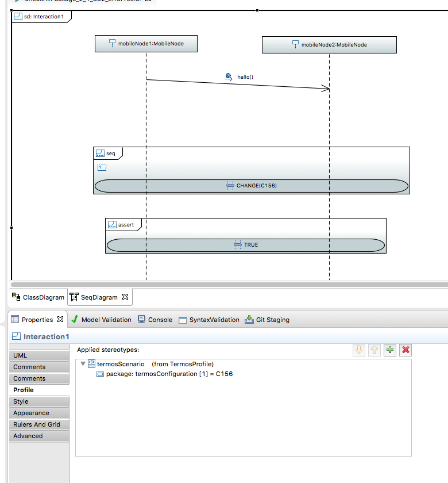Click the sd: Interaction1 frame label
Image resolution: width=448 pixels, height=483 pixels.
[x=44, y=17]
